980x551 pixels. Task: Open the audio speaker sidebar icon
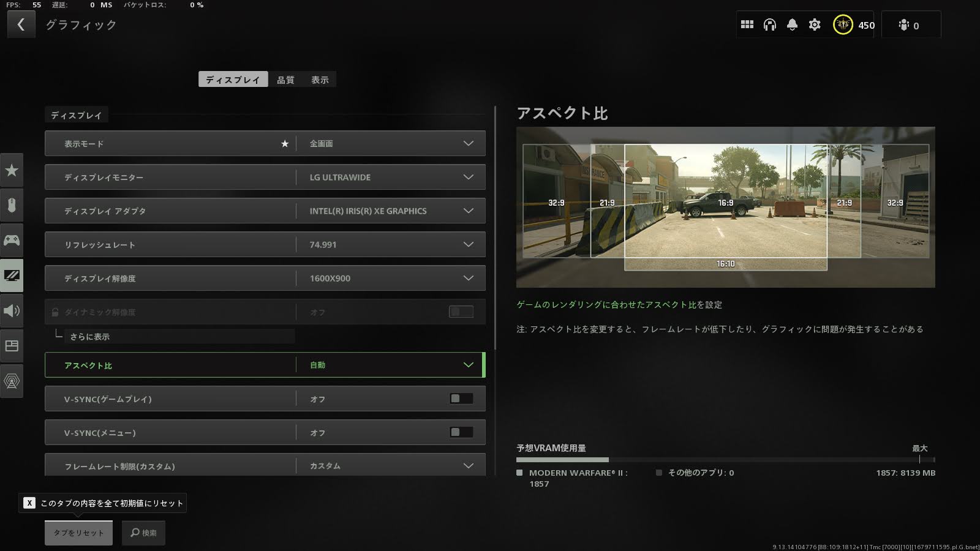[x=12, y=310]
